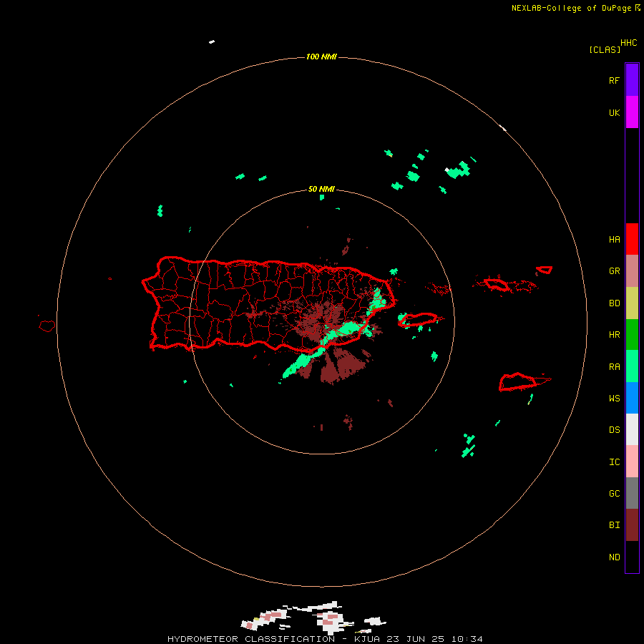
Task: Click the ND black legend swatch
Action: pos(632,557)
